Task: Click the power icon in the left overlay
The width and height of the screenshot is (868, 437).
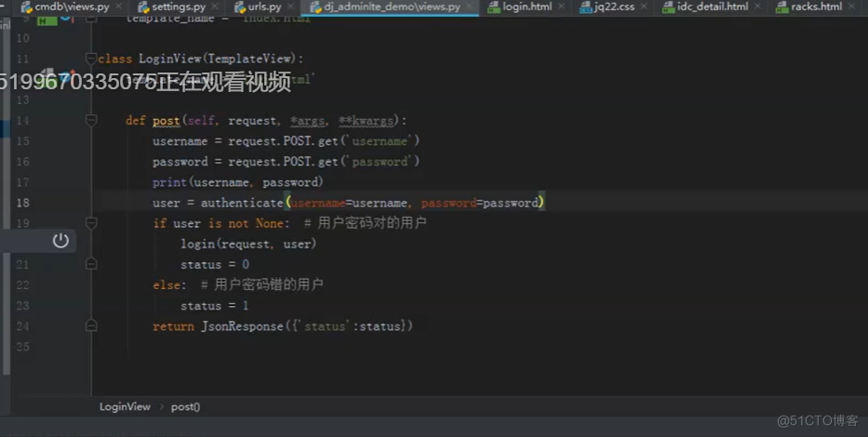Action: 60,241
